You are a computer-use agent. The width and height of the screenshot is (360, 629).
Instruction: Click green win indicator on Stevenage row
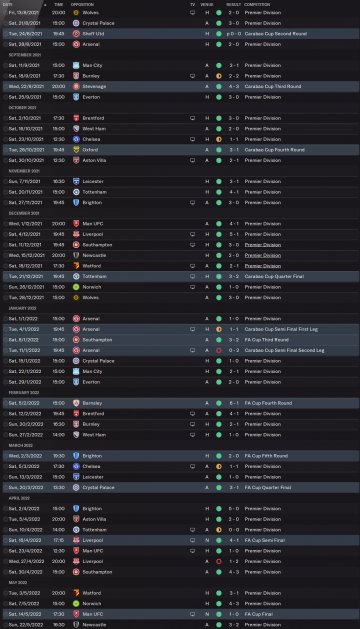[219, 86]
